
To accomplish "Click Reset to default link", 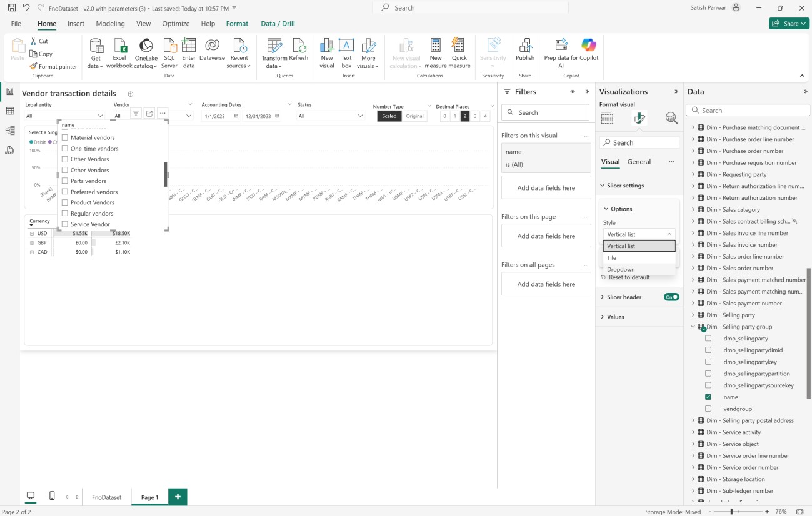I will tap(629, 277).
